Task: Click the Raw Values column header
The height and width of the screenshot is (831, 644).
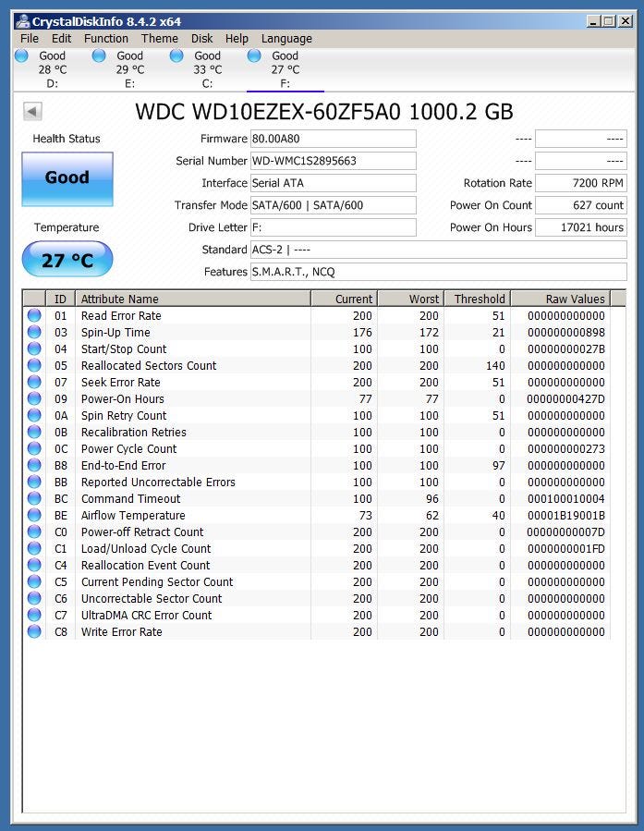Action: click(x=560, y=299)
